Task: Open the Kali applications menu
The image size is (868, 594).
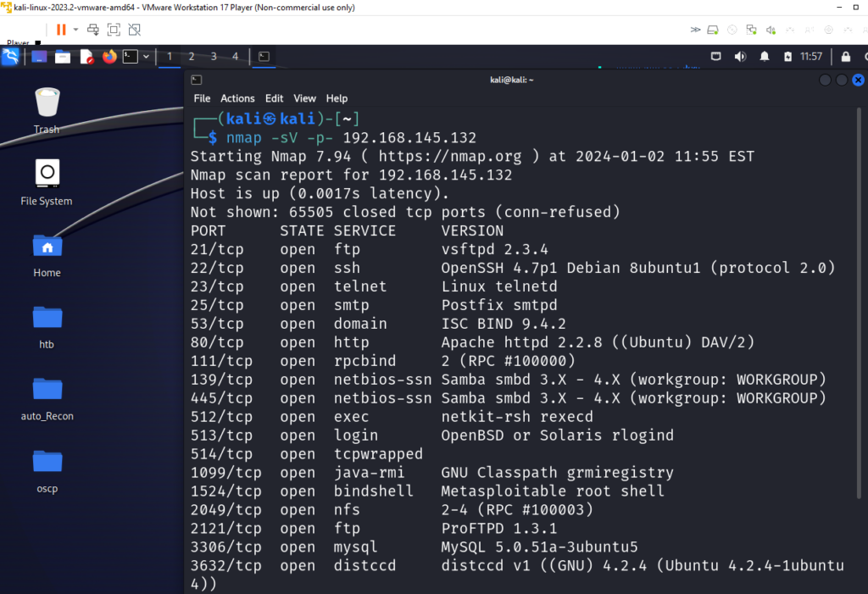Action: click(x=10, y=57)
